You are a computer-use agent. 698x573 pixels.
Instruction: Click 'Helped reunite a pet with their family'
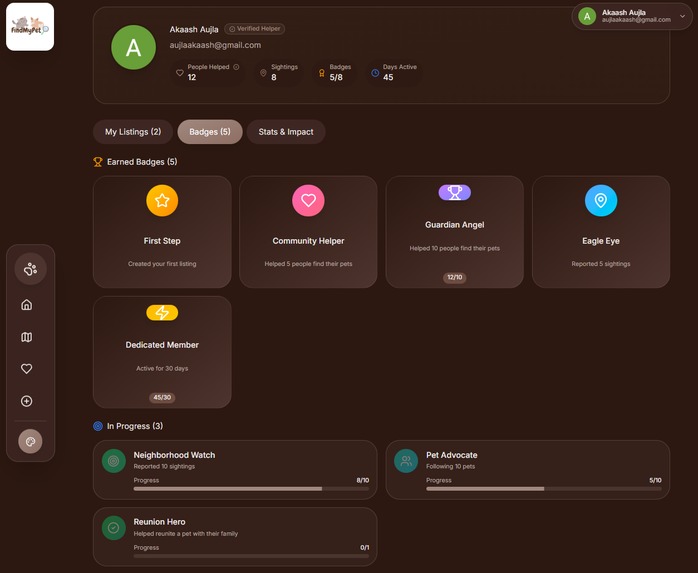[186, 534]
